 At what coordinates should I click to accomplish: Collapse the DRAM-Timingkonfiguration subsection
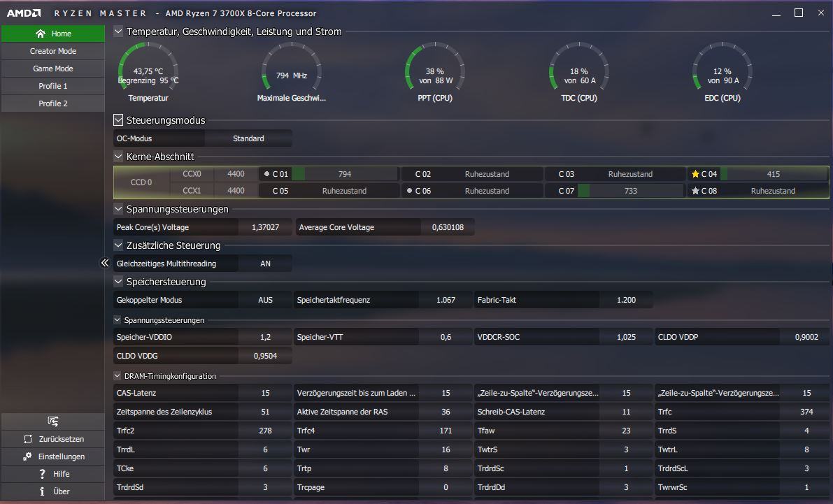click(x=118, y=375)
